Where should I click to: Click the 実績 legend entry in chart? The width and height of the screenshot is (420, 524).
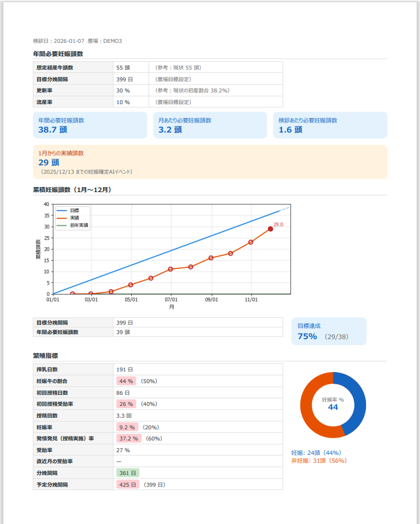point(68,218)
